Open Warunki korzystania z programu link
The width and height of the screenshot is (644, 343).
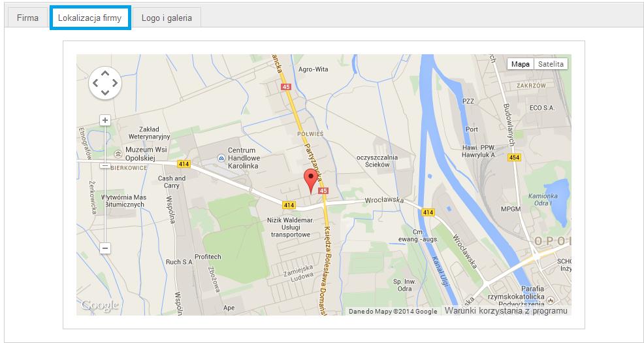(x=506, y=311)
